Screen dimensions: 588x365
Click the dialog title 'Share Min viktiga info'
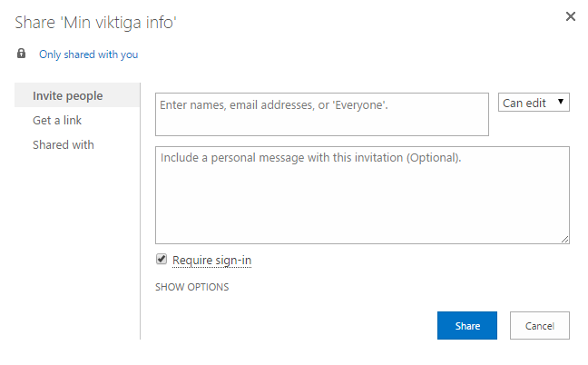(x=95, y=22)
